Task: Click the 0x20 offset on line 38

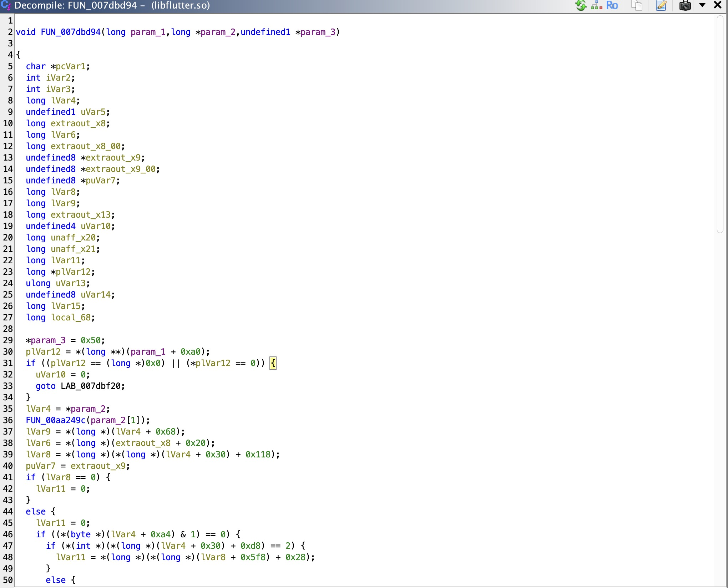Action: pyautogui.click(x=196, y=443)
